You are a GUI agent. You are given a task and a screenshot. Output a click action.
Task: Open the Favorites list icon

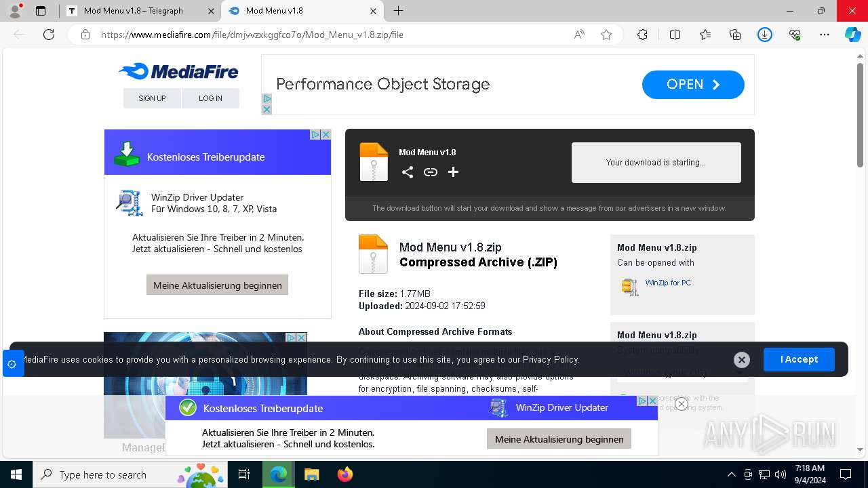705,35
